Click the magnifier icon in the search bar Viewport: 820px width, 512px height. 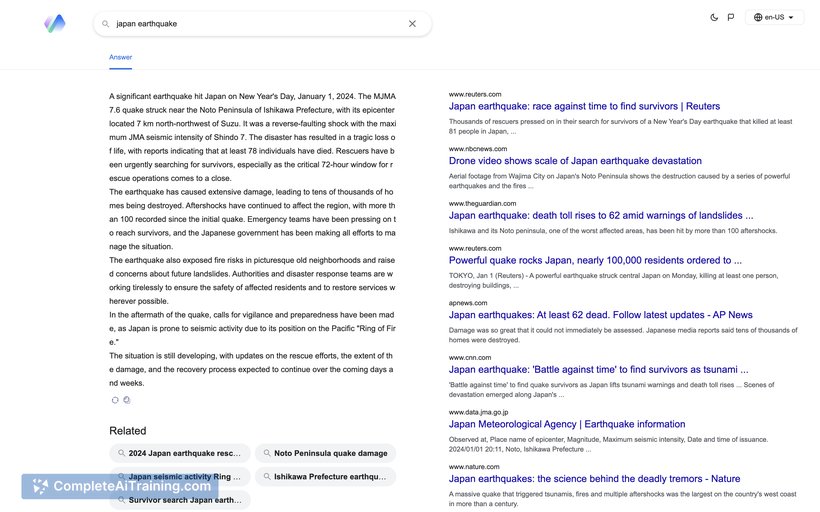coord(106,24)
